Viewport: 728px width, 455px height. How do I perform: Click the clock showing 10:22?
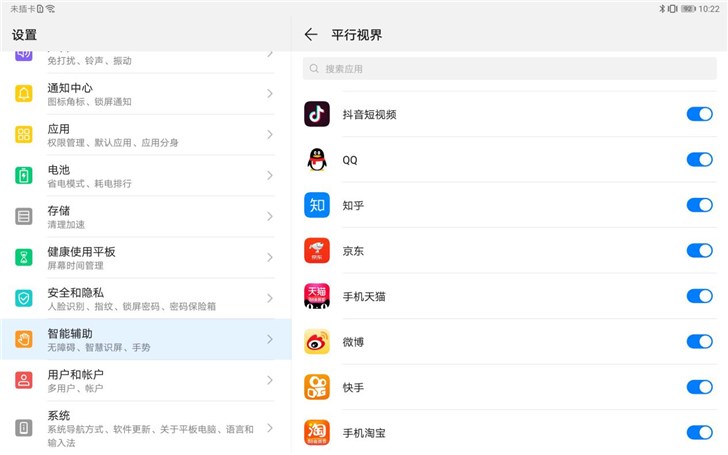[709, 8]
